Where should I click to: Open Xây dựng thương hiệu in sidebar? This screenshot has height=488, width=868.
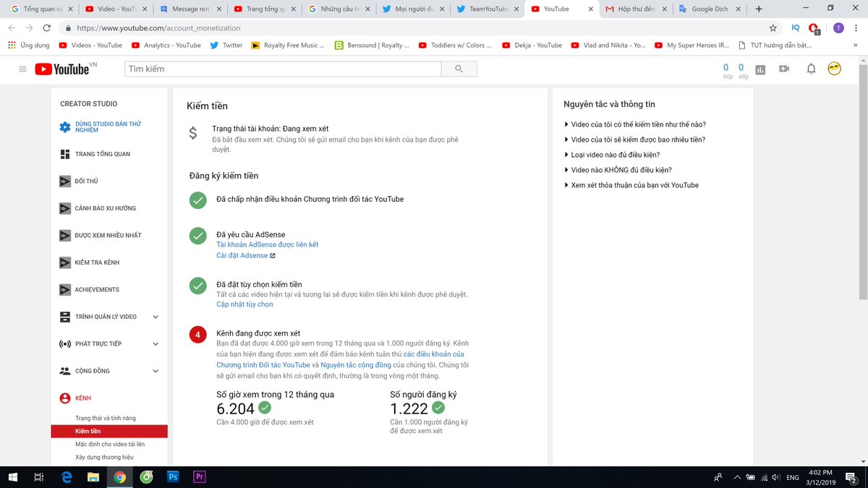click(104, 457)
